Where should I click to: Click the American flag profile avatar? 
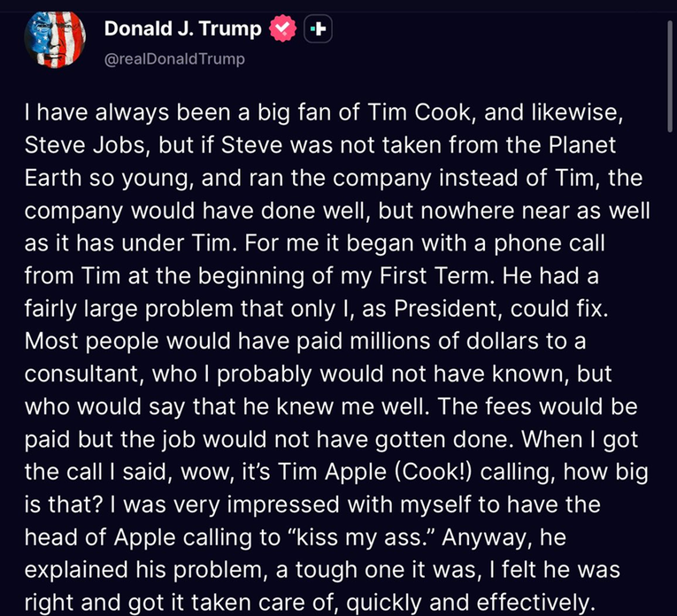[x=57, y=41]
